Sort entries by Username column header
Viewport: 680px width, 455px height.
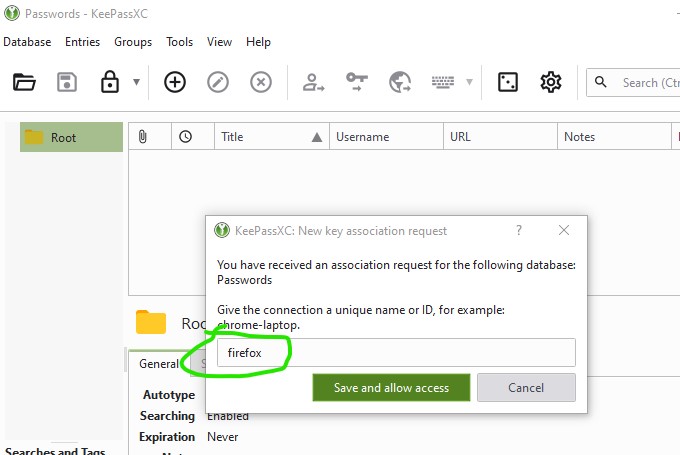(386, 137)
